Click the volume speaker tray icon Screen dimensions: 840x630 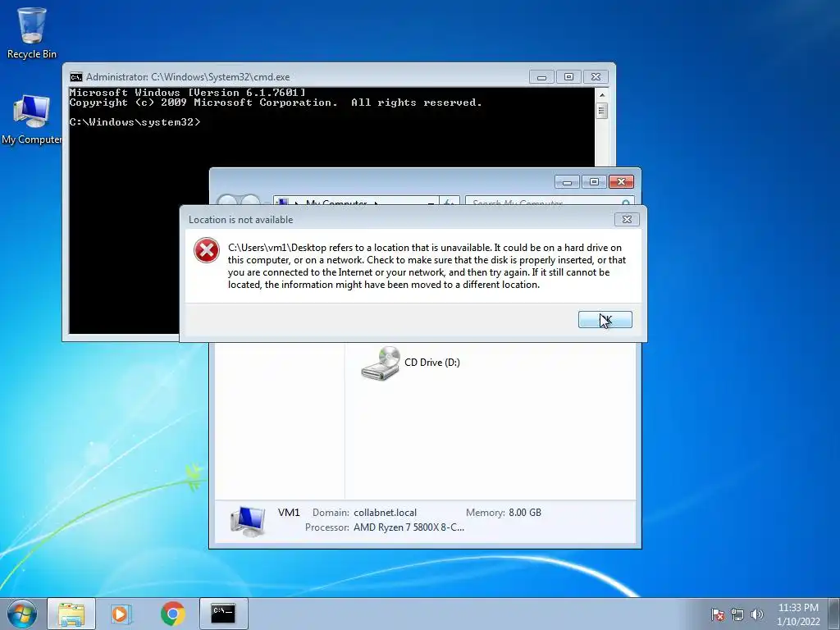point(756,614)
